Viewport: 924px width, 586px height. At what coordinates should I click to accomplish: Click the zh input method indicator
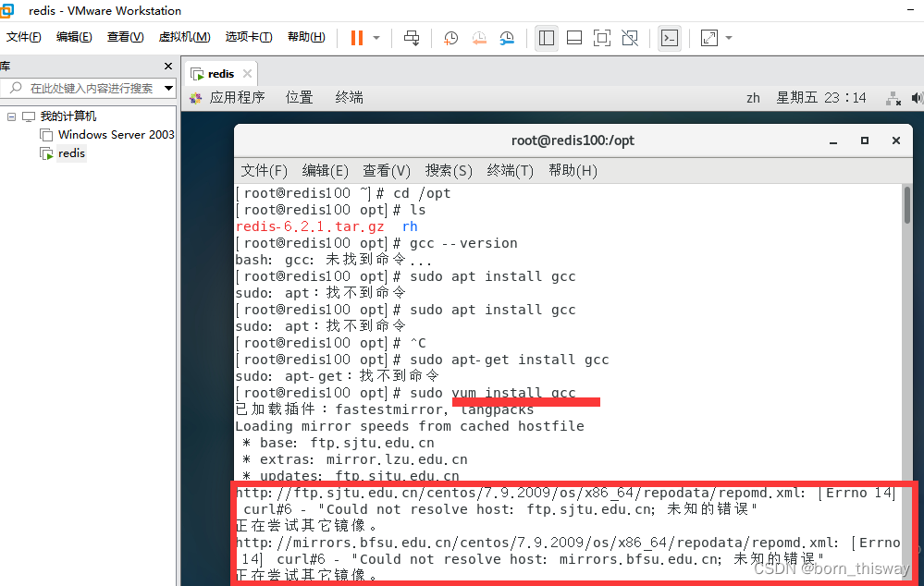coord(753,98)
